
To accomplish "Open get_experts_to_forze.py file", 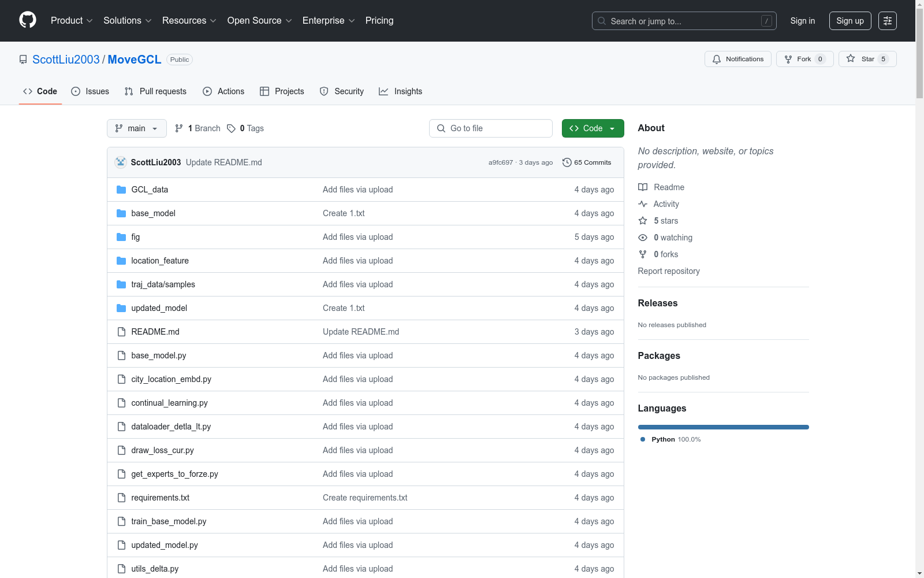I will point(174,474).
